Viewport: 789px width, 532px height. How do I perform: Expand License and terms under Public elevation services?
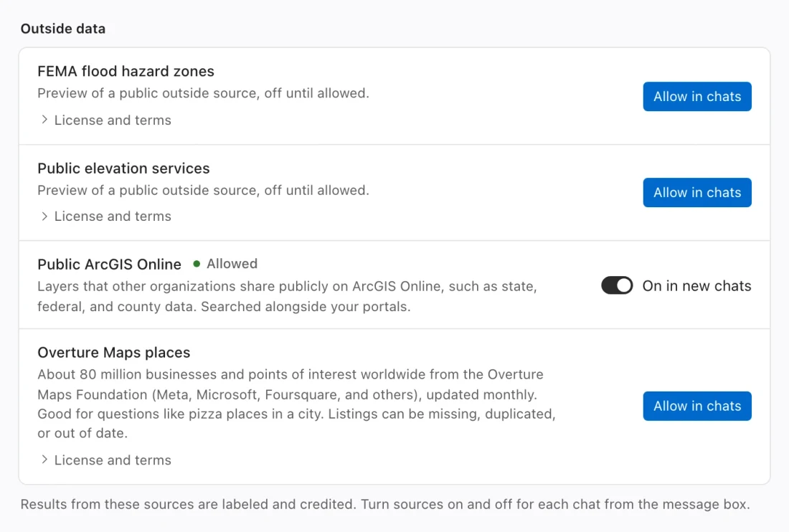[x=106, y=217]
